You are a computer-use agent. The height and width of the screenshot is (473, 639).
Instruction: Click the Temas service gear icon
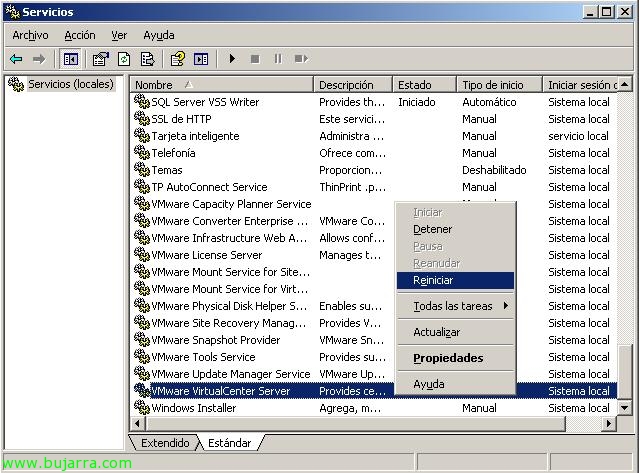pos(141,170)
